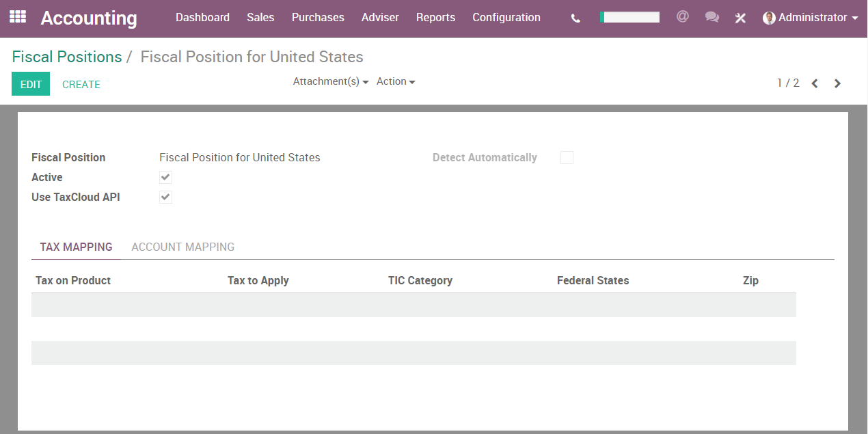This screenshot has height=434, width=868.
Task: Click the Administrator avatar picture
Action: [x=768, y=17]
